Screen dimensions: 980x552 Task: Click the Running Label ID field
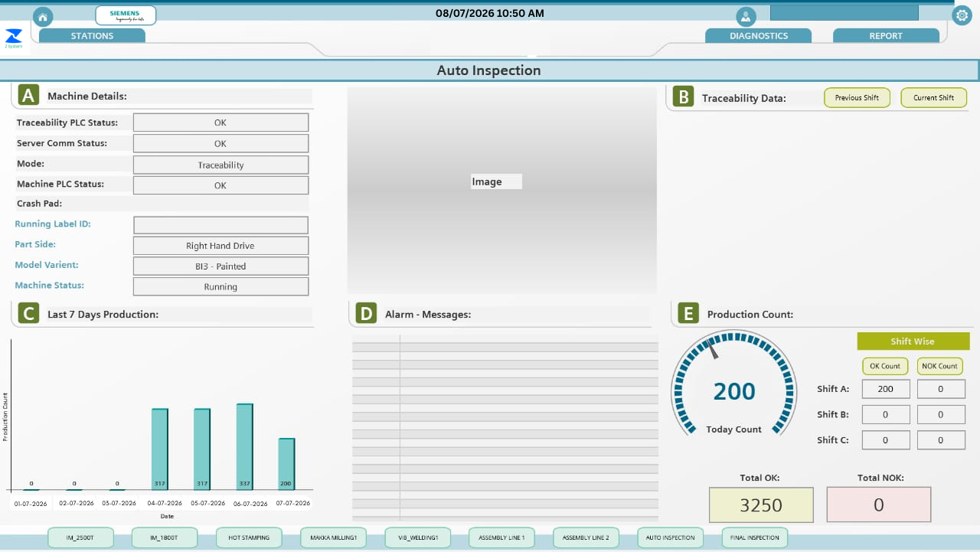[x=220, y=225]
